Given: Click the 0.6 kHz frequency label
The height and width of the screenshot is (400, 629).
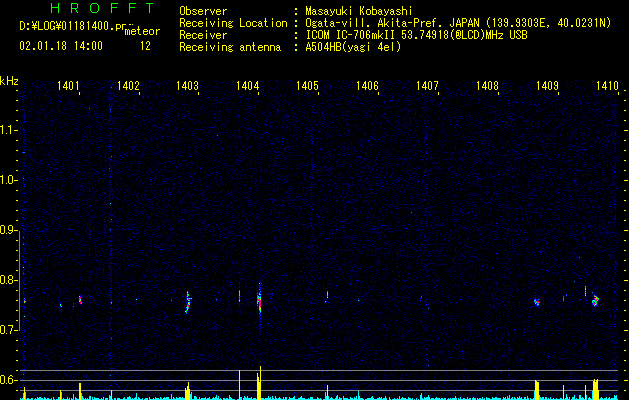Looking at the screenshot, I should pos(8,380).
